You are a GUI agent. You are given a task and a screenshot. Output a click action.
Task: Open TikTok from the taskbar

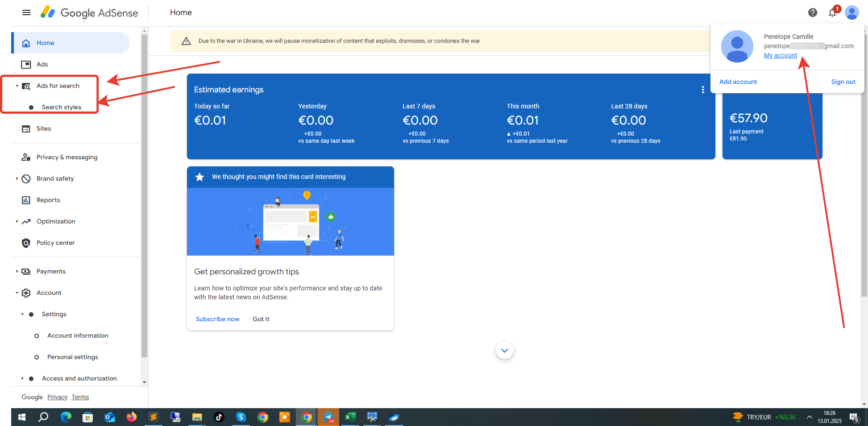tap(219, 417)
